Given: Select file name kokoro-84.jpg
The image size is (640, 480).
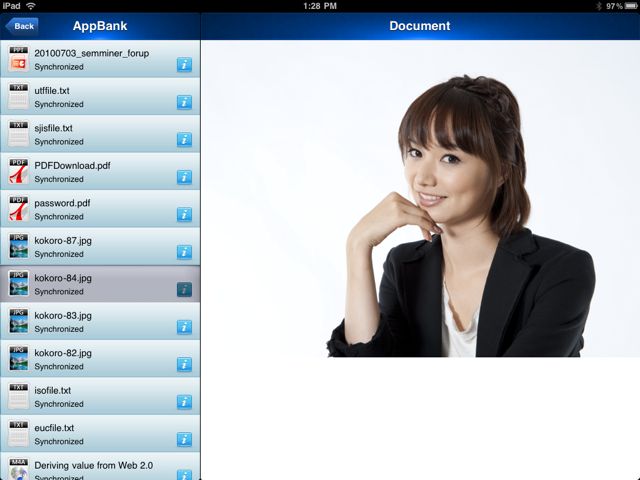Looking at the screenshot, I should click(x=63, y=278).
